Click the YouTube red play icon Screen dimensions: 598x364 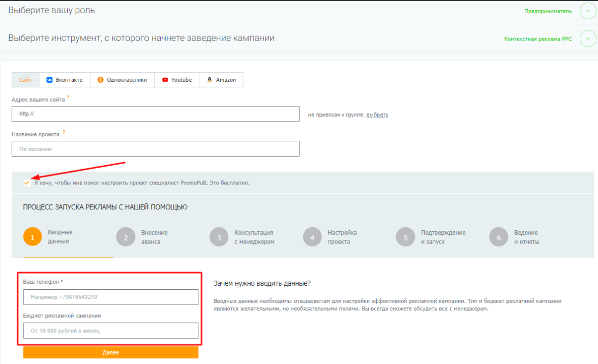click(x=165, y=80)
